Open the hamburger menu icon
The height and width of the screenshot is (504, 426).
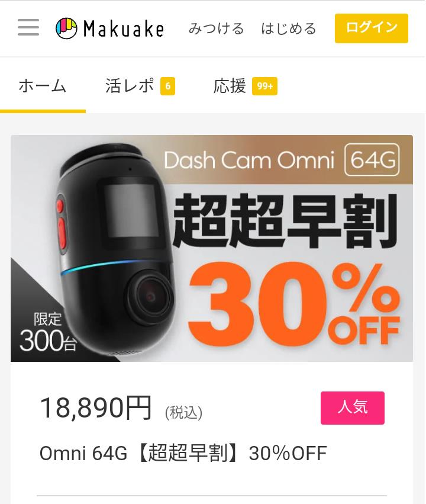(x=28, y=27)
